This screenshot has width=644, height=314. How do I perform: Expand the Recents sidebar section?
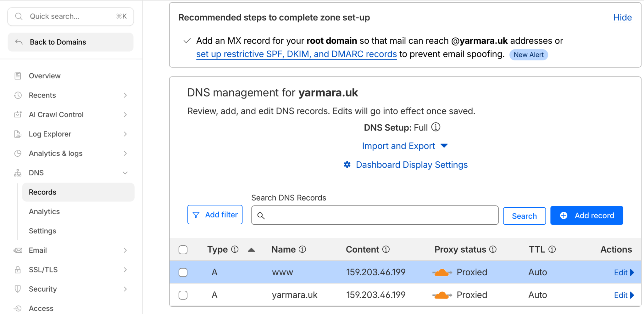click(125, 95)
